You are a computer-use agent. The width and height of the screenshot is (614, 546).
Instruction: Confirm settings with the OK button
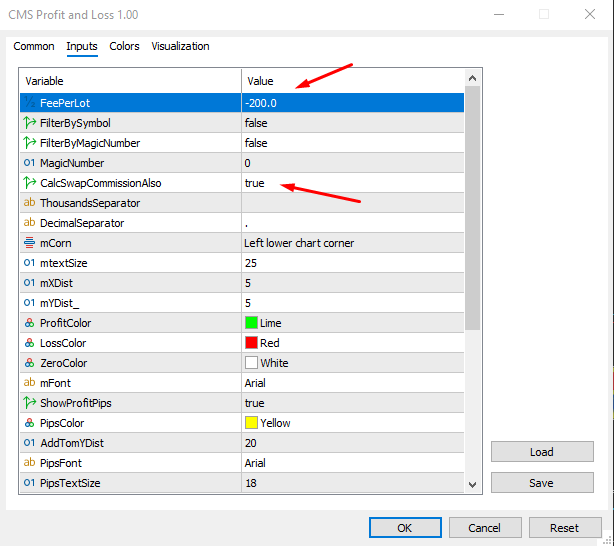[405, 527]
